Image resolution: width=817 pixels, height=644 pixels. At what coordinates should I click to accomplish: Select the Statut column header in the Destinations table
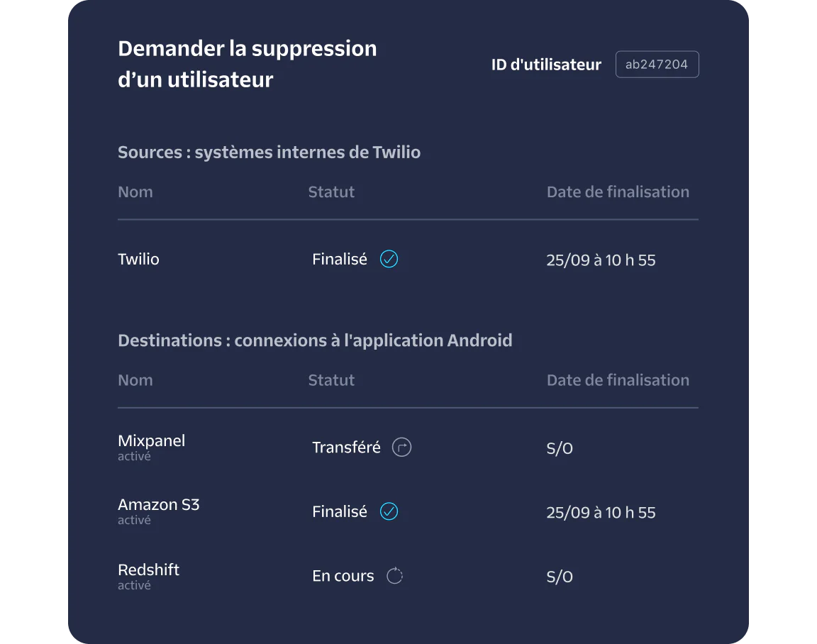(331, 380)
